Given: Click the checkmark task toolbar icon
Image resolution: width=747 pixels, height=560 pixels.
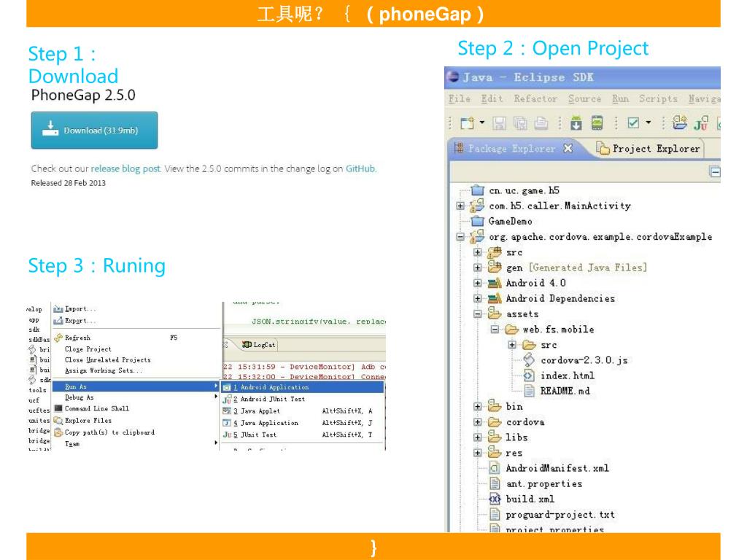Looking at the screenshot, I should point(633,122).
